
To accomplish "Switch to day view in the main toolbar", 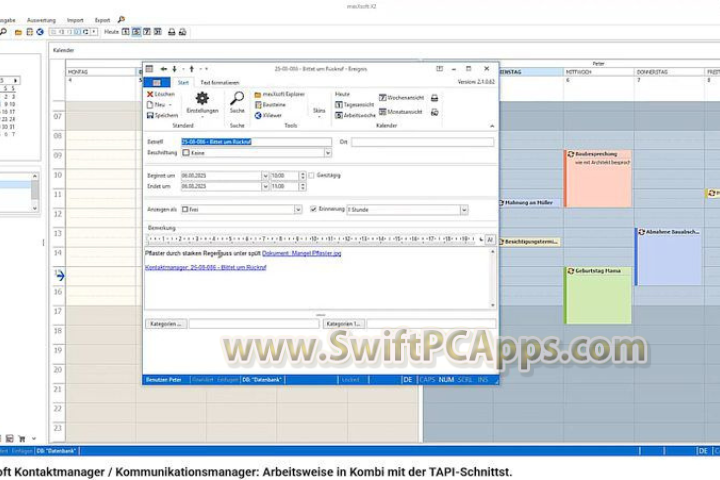I will coord(125,32).
